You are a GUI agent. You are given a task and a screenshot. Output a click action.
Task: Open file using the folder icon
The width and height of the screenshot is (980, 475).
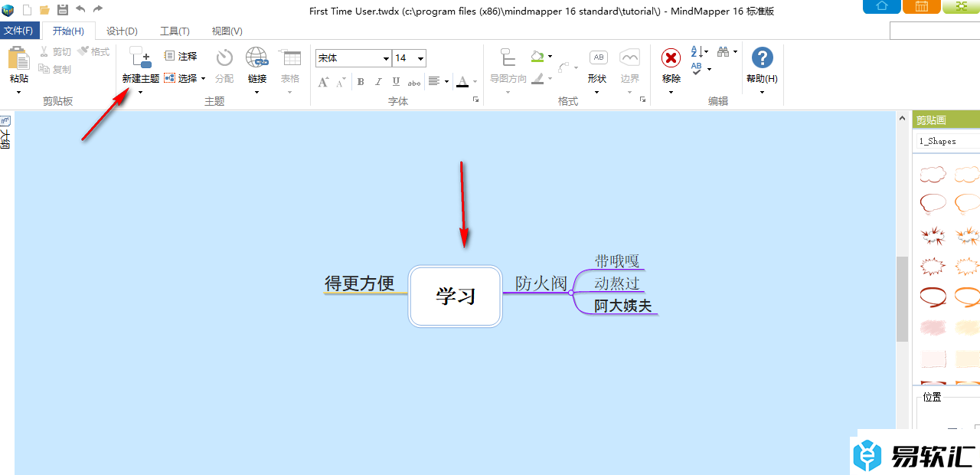45,9
